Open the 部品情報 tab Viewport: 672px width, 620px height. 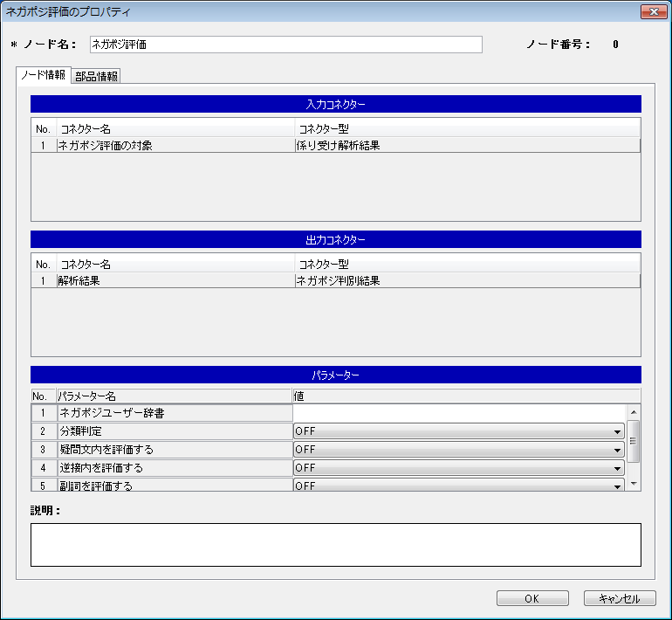pos(96,76)
